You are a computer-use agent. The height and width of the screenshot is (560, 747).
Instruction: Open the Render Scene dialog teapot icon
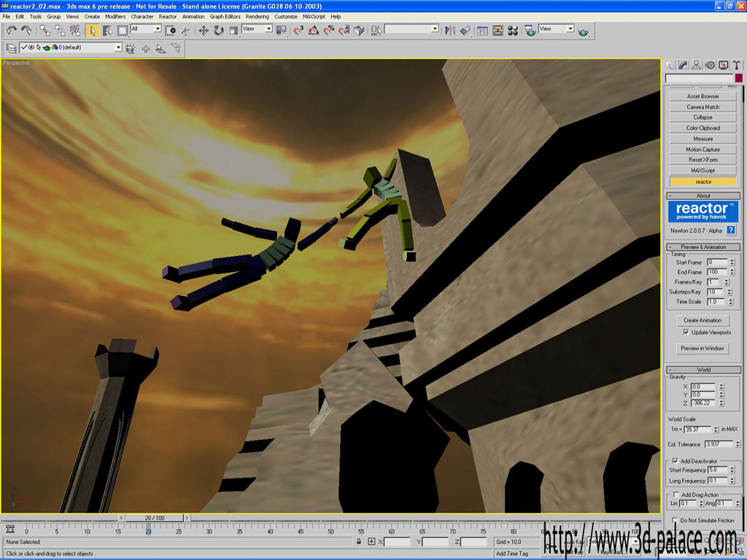click(530, 31)
